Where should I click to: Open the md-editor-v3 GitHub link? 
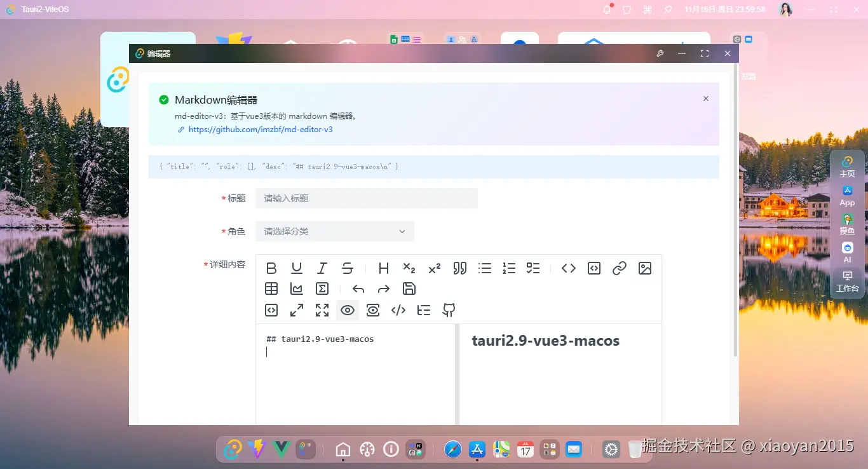(260, 129)
